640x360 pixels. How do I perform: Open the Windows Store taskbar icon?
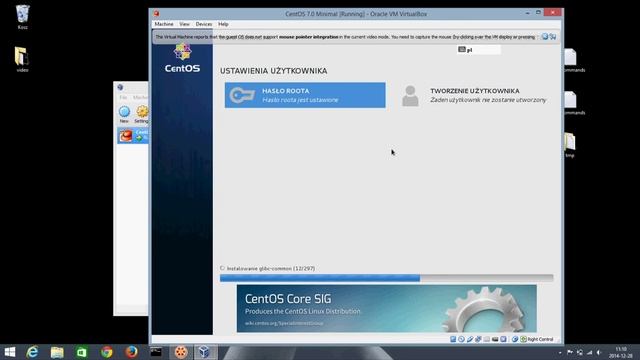coord(82,352)
